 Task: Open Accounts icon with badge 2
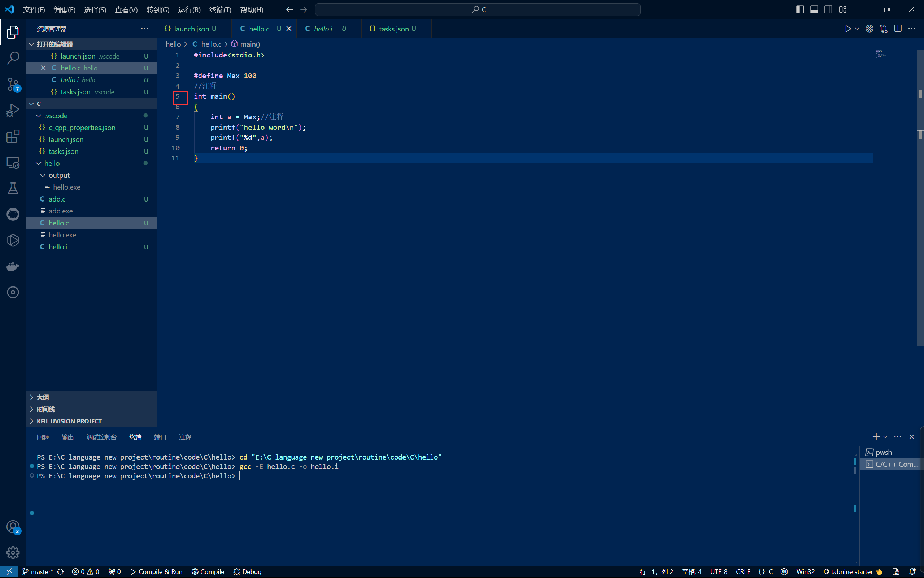[13, 527]
